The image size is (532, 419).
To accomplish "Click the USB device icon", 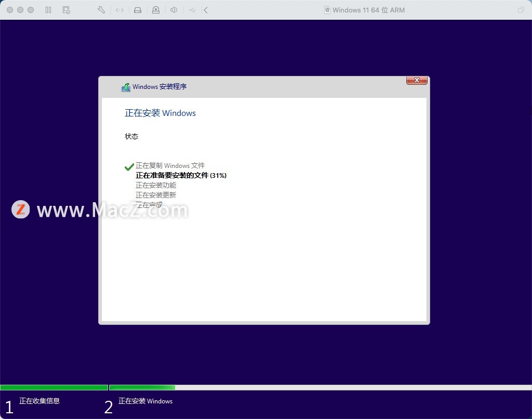I will (192, 10).
